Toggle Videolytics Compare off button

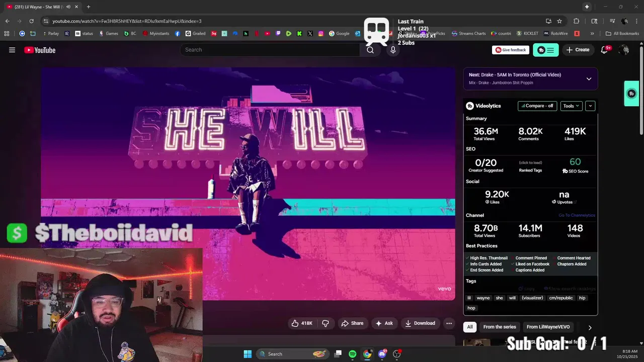(537, 106)
